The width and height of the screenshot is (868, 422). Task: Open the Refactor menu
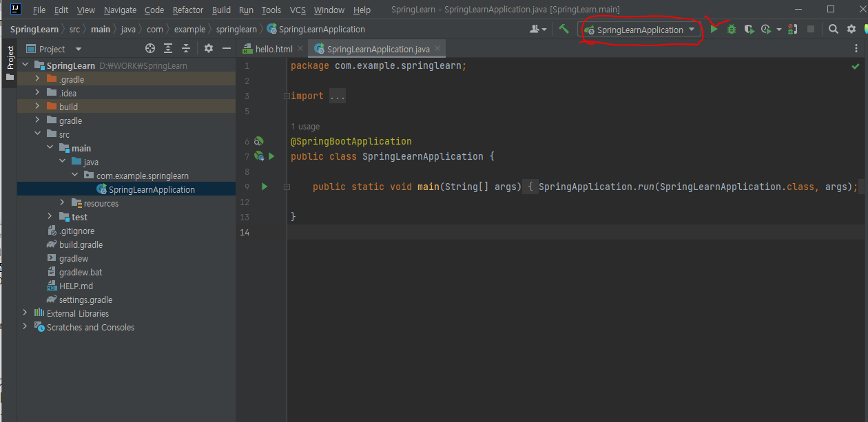tap(188, 10)
